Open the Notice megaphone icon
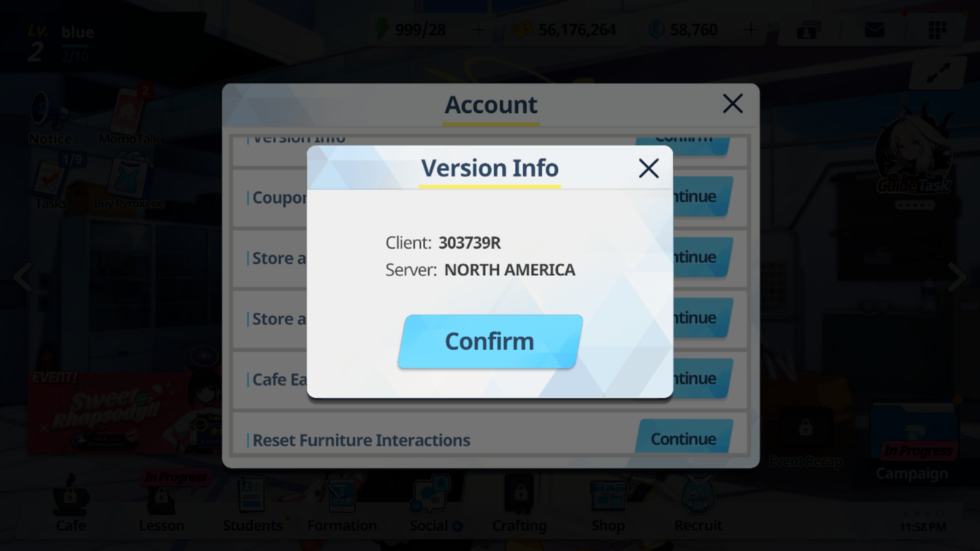980x551 pixels. coord(50,117)
